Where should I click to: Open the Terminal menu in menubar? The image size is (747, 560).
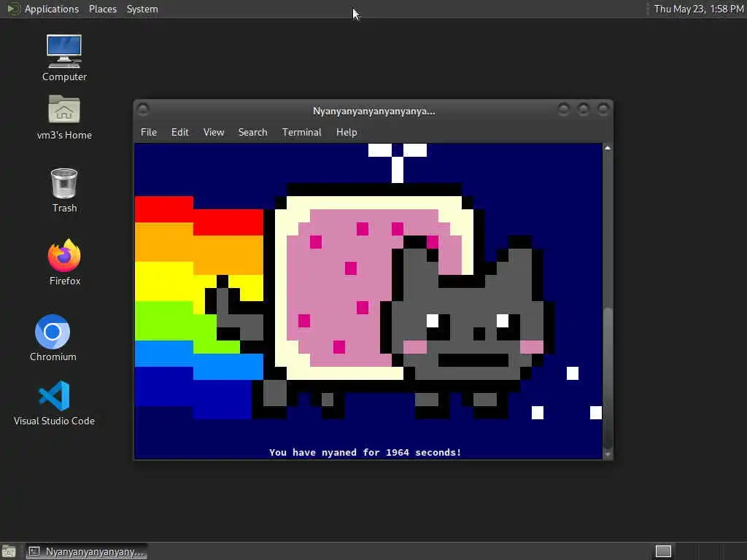[301, 133]
